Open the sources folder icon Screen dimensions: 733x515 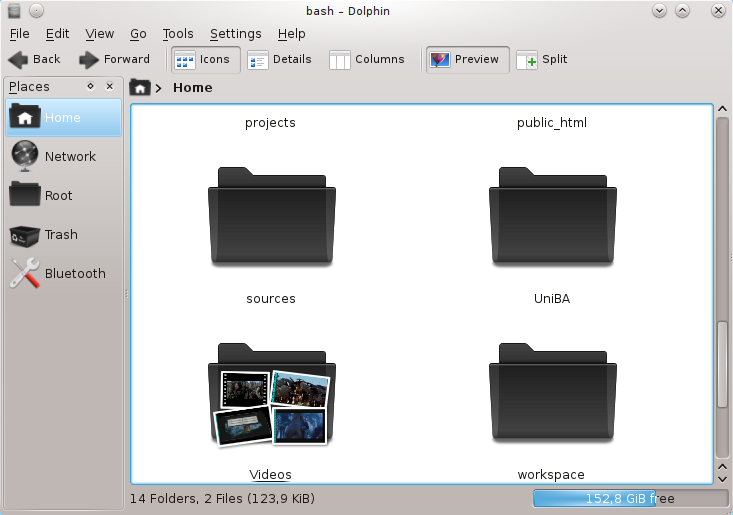click(x=270, y=222)
